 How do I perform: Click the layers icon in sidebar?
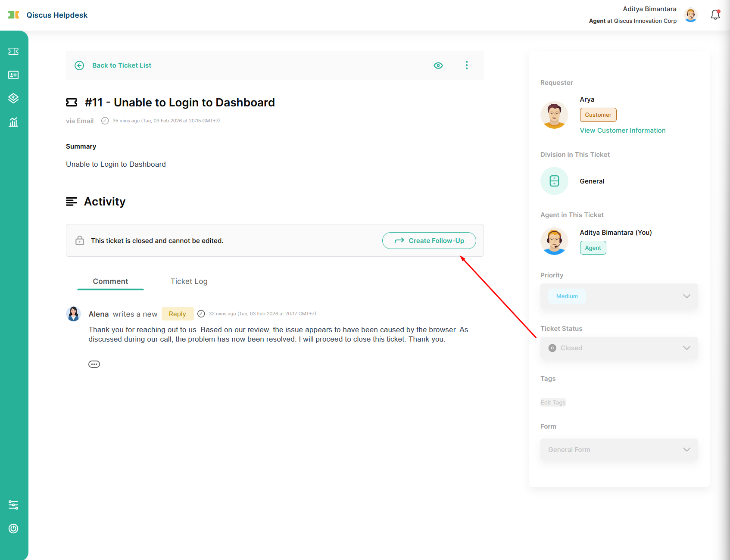[13, 98]
